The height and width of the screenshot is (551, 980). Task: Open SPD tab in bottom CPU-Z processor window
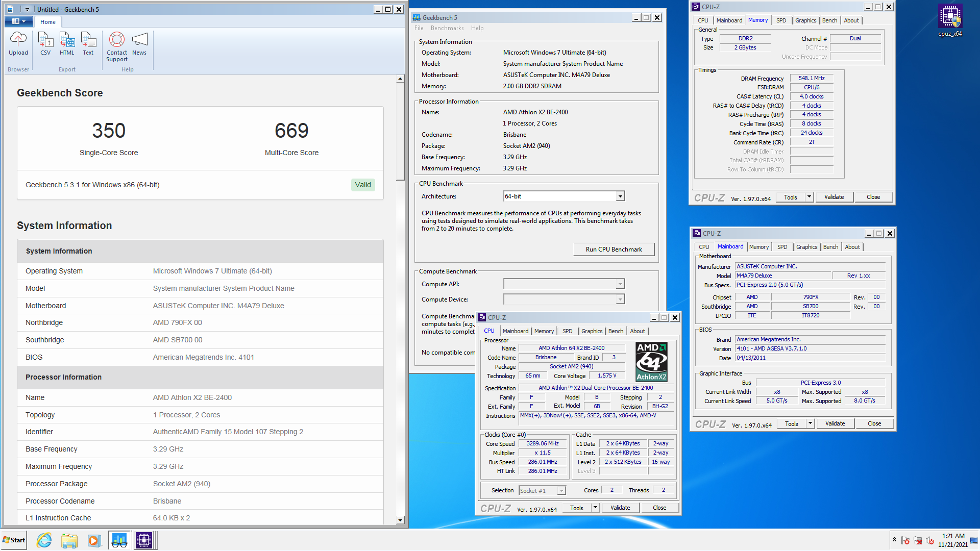coord(567,331)
